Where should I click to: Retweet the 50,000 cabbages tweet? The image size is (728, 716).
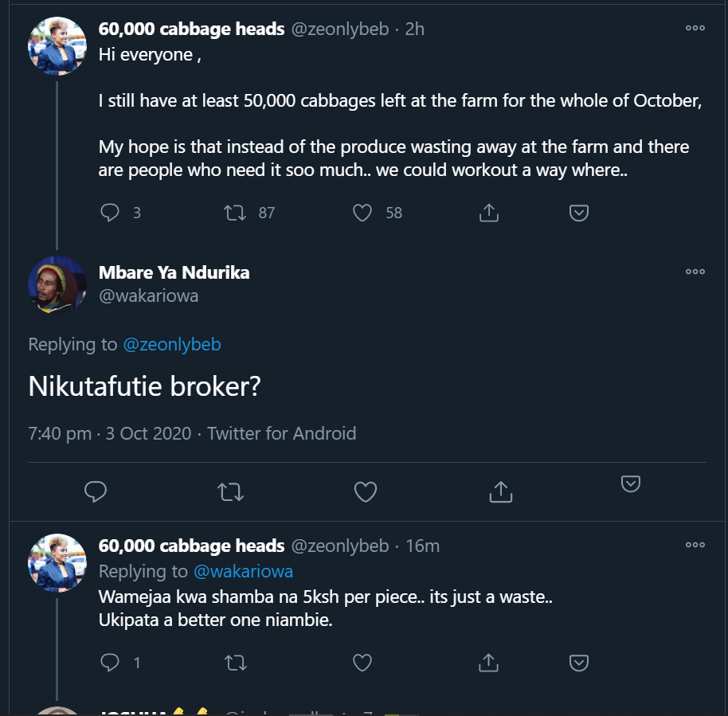[x=235, y=213]
